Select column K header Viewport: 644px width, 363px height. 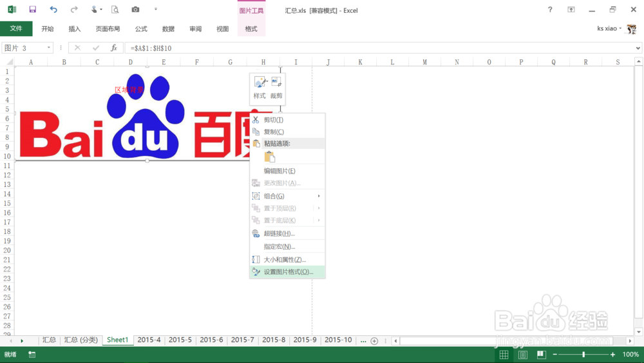click(x=360, y=62)
